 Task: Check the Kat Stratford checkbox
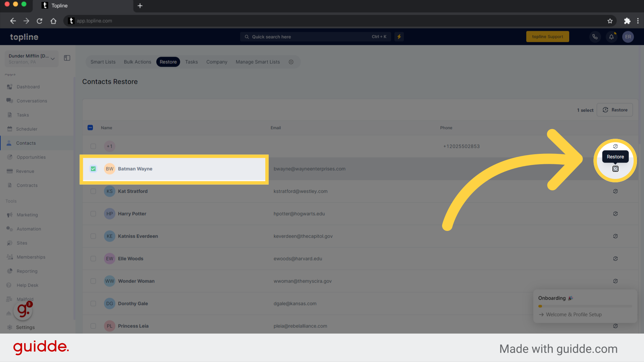[x=93, y=191]
